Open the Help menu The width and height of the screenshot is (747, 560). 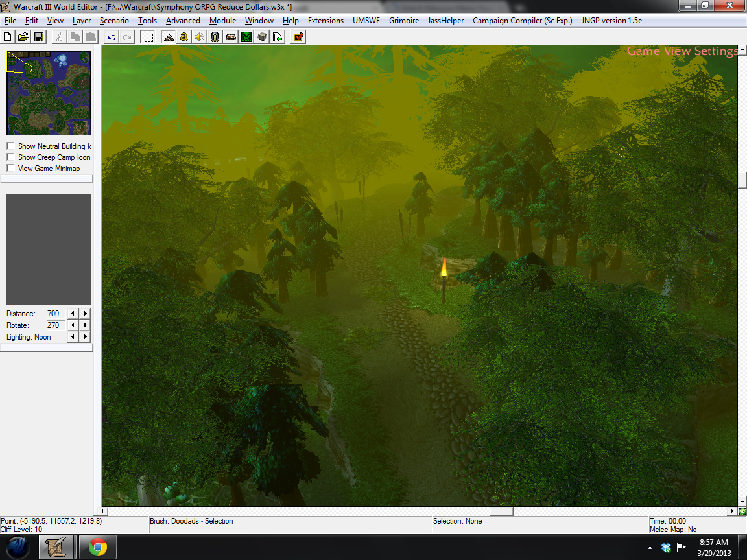point(290,21)
